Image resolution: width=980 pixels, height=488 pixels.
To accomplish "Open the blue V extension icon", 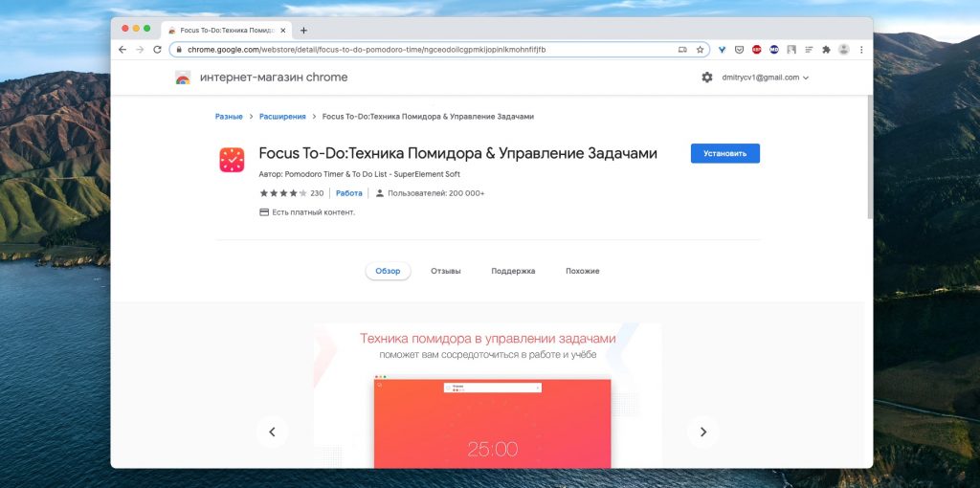I will (x=722, y=50).
